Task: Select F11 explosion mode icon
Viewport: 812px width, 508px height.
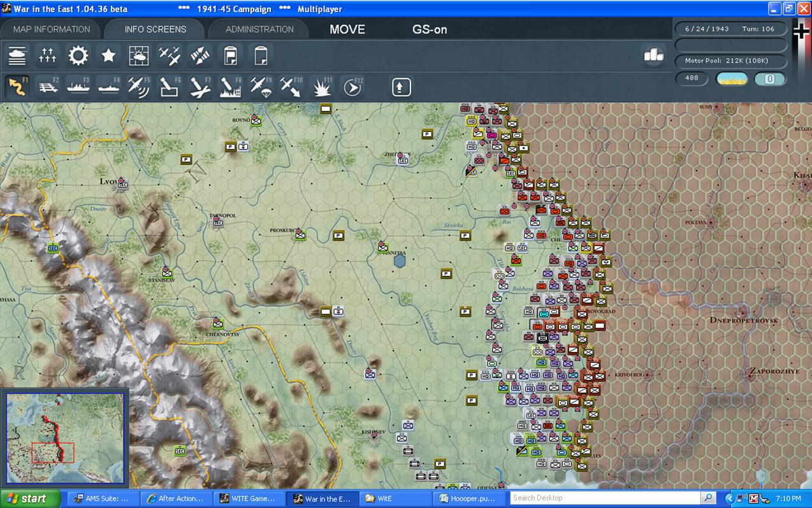Action: pyautogui.click(x=322, y=87)
